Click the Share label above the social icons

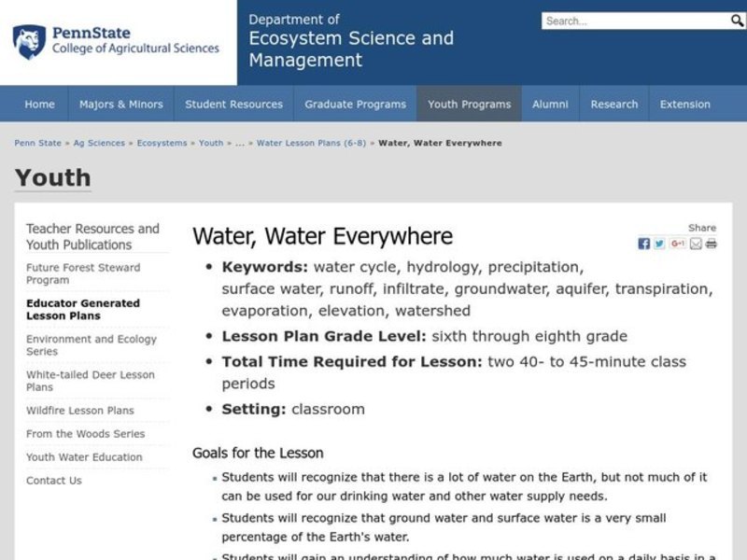pyautogui.click(x=702, y=227)
